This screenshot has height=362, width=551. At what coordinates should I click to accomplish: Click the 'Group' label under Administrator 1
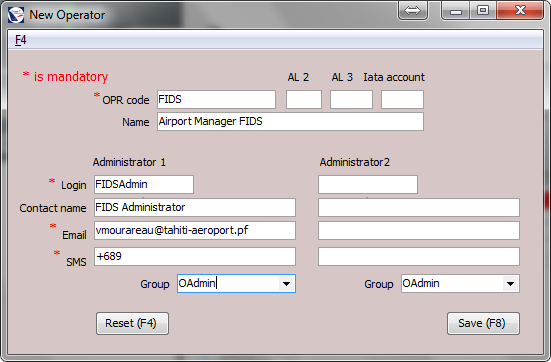point(155,284)
